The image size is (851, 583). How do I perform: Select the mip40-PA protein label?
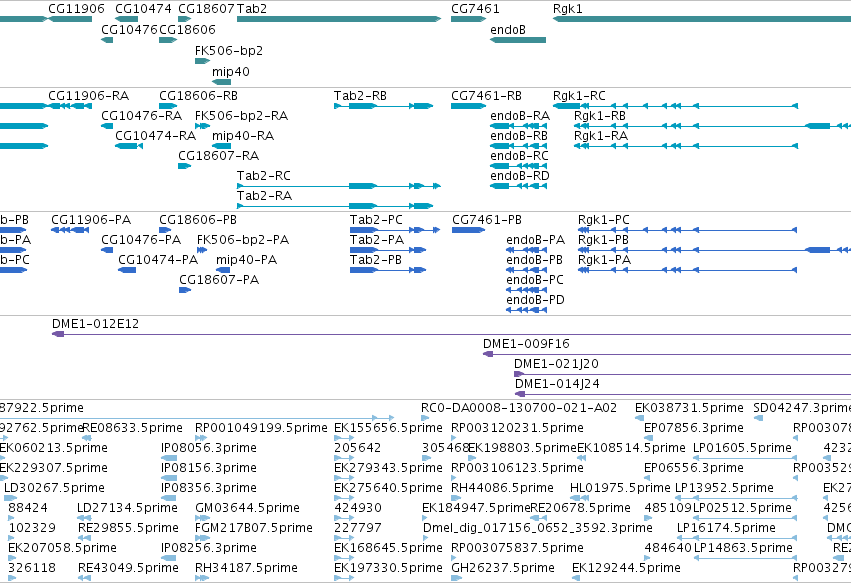coord(246,261)
